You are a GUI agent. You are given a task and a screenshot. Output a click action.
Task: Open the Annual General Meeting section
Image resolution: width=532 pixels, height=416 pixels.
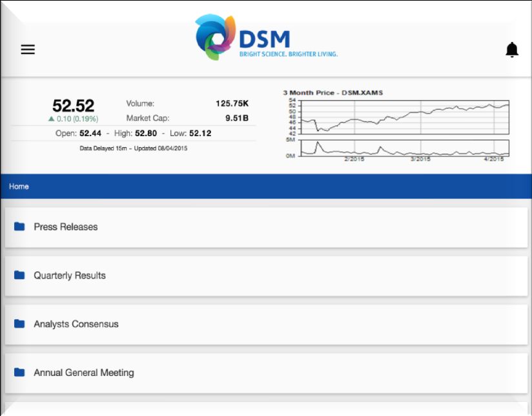[x=266, y=373]
